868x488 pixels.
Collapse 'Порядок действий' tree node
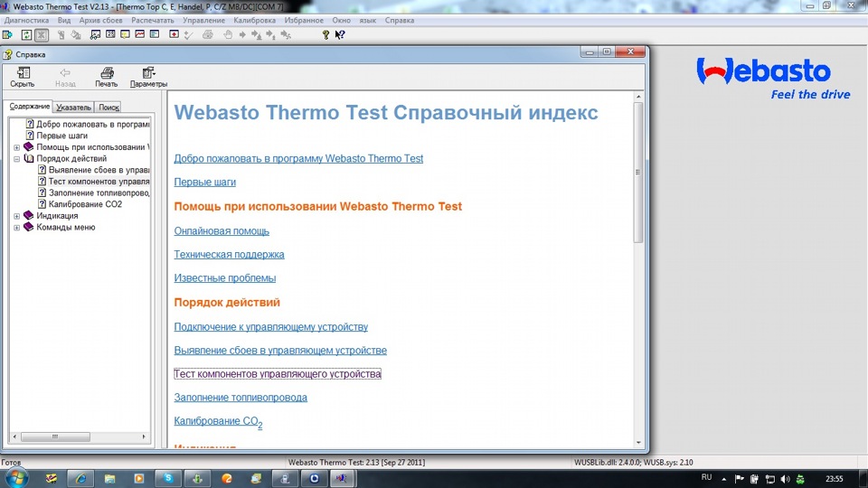click(16, 159)
